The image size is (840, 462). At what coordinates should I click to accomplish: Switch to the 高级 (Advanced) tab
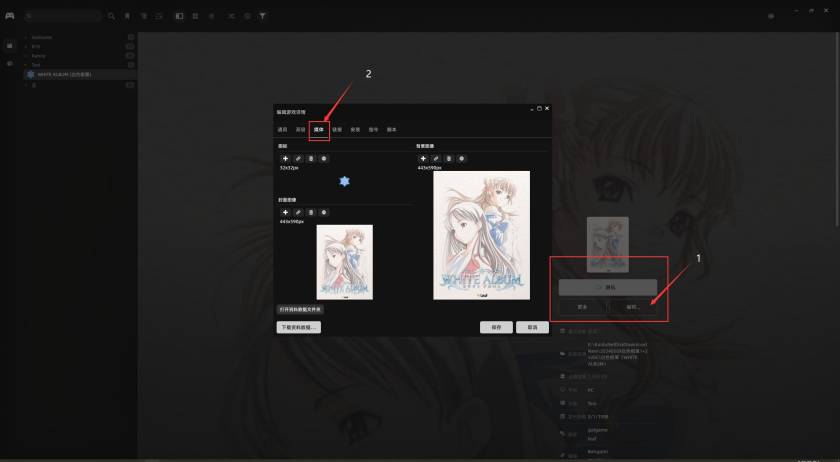(x=300, y=130)
